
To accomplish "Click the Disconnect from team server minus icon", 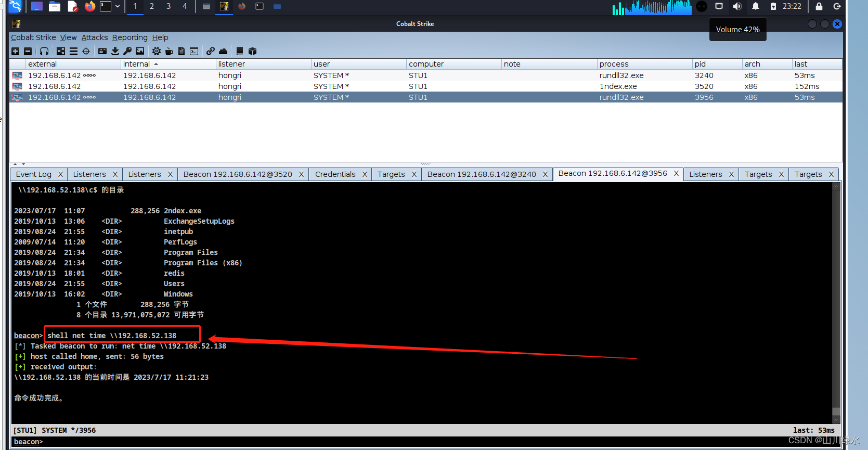I will coord(28,51).
